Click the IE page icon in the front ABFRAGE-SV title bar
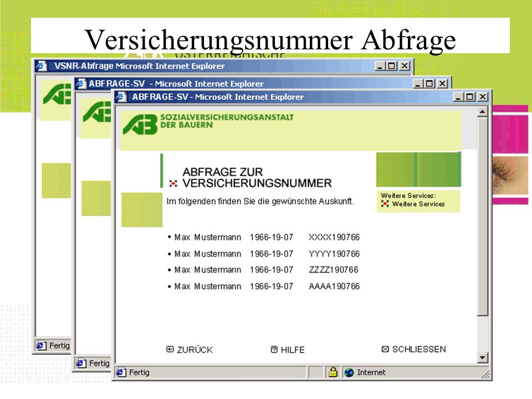The image size is (532, 399). [121, 97]
